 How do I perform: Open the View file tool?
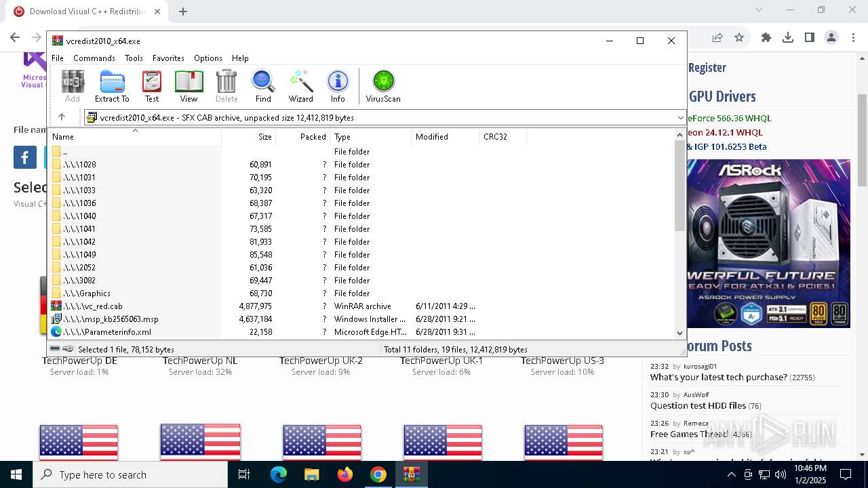coord(189,86)
